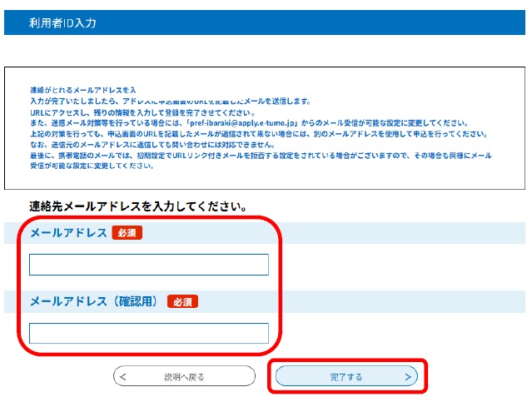Click line starting 上記の対策を行っても
The width and height of the screenshot is (532, 397).
(259, 134)
